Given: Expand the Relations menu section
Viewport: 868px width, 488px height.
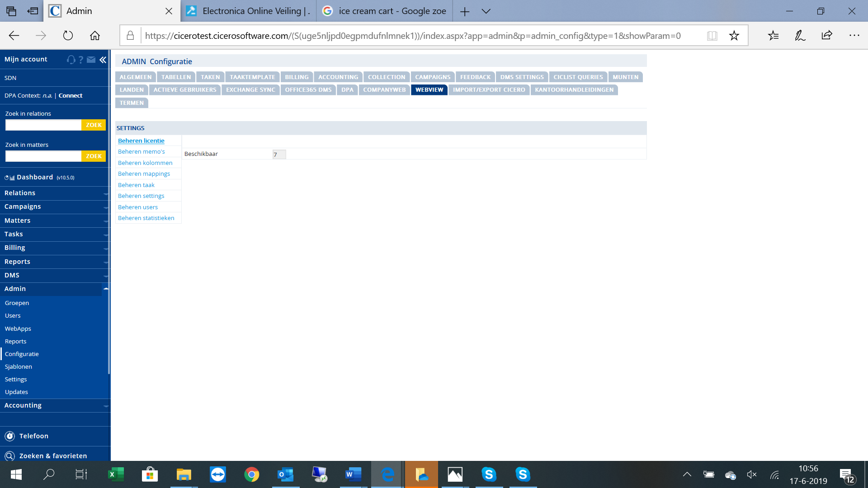Looking at the screenshot, I should pyautogui.click(x=54, y=193).
